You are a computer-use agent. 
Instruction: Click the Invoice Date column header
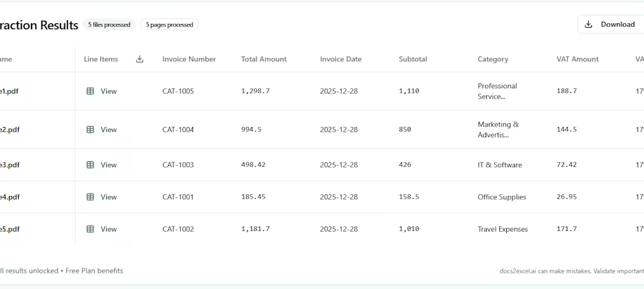341,59
